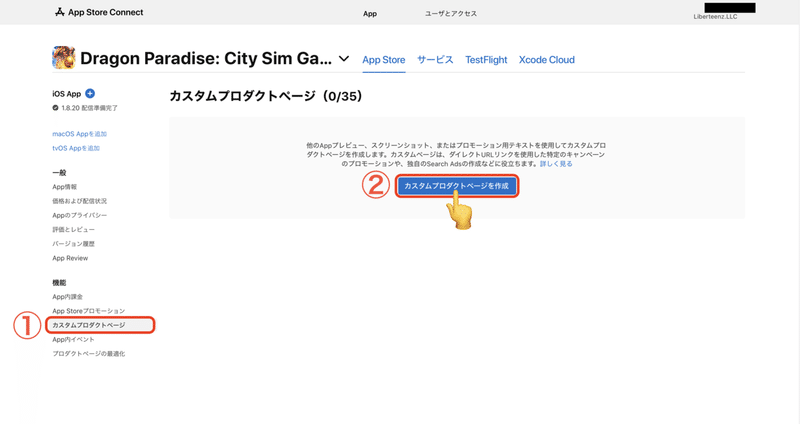Open 評価とレビュー in sidebar

pos(73,230)
